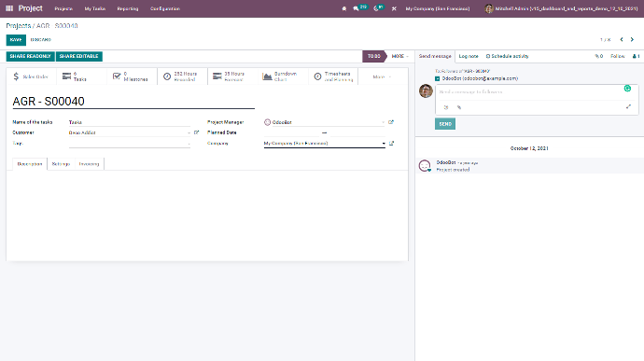The image size is (644, 361).
Task: Open the Project Manager field dropdown
Action: 384,122
